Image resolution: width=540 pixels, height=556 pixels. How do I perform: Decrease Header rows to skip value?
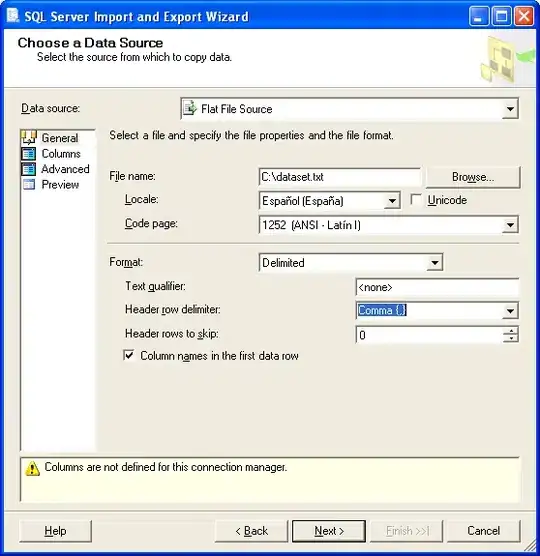(x=511, y=339)
